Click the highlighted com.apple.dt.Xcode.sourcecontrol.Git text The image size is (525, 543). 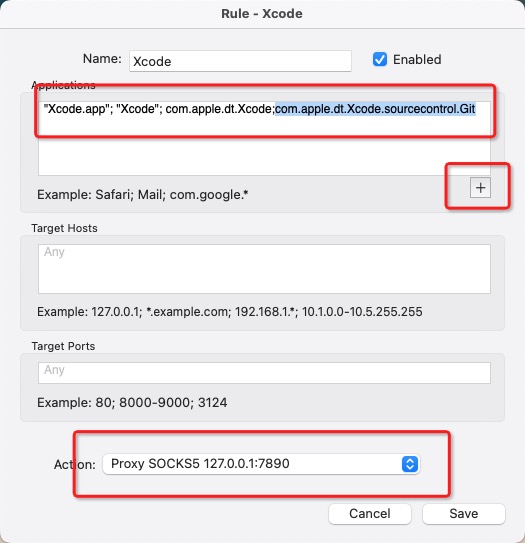(x=375, y=109)
